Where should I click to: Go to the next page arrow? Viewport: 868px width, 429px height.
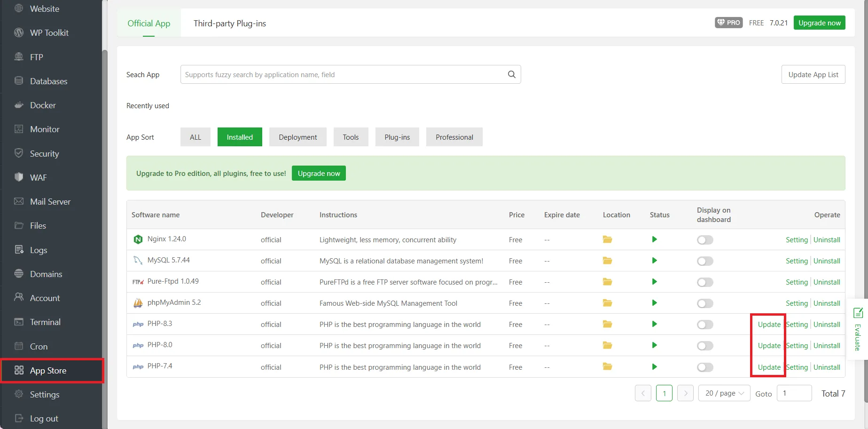[x=686, y=393]
